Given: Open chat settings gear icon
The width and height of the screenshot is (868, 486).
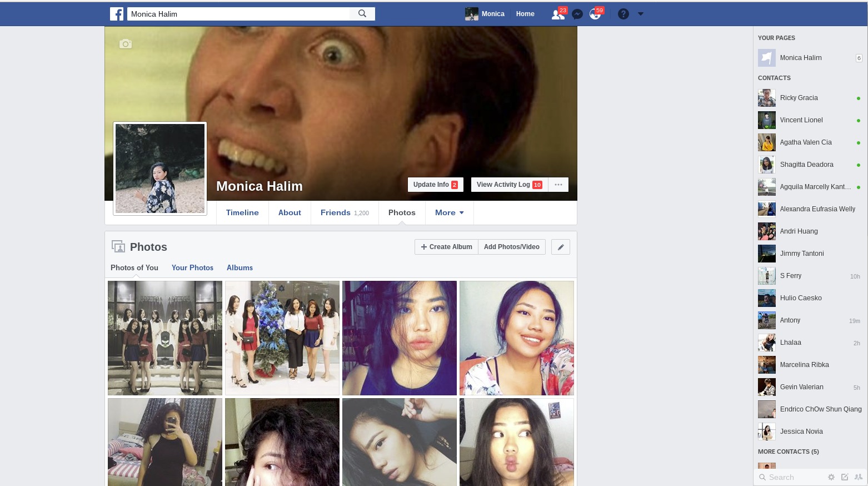Looking at the screenshot, I should pos(831,477).
